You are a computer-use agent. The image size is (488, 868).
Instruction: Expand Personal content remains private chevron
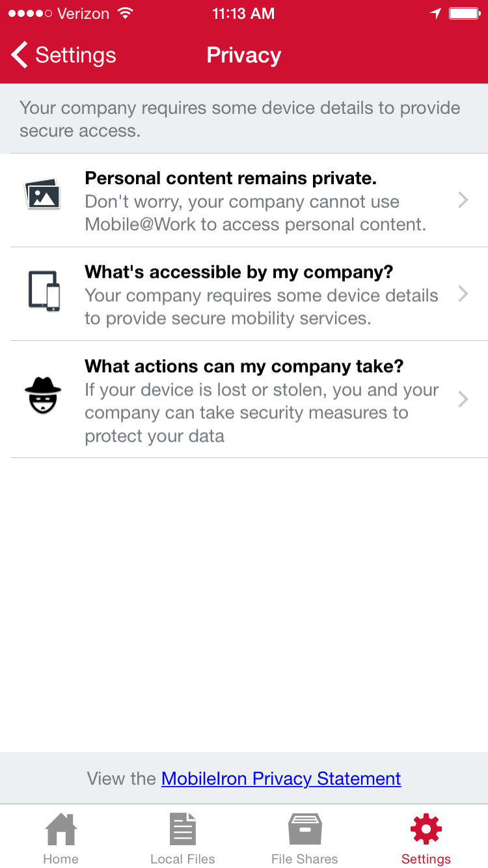(463, 200)
